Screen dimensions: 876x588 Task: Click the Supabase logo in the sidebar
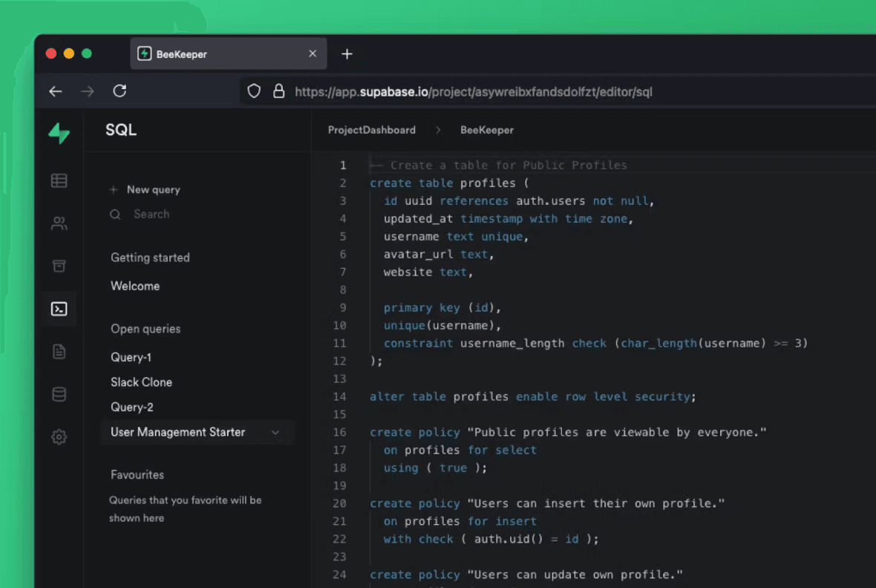click(x=59, y=133)
